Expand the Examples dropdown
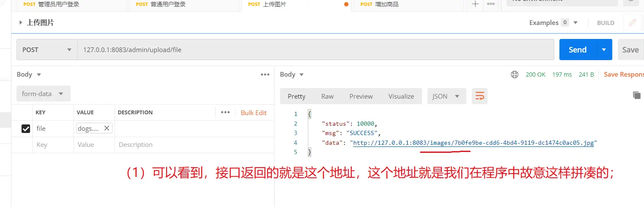Viewport: 644px width, 207px height. click(x=553, y=23)
